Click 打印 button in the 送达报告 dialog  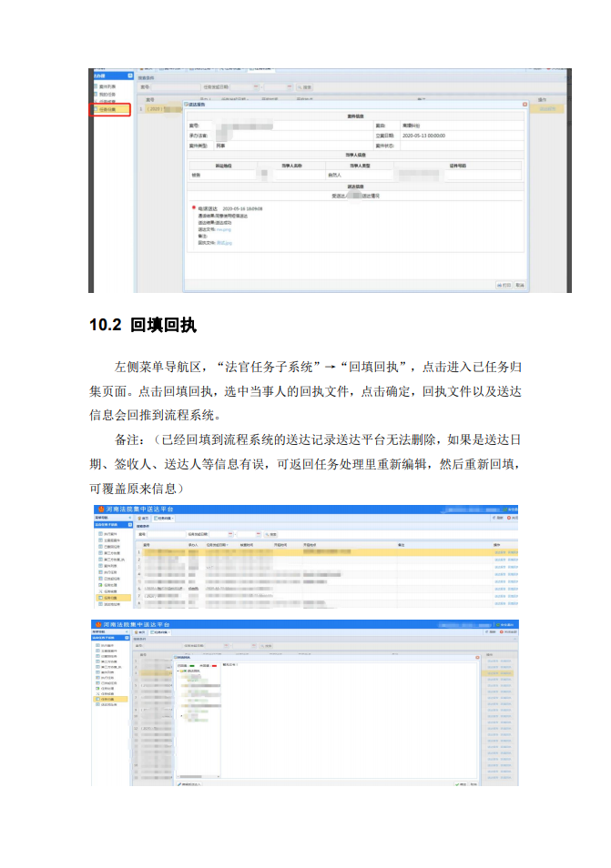point(504,285)
